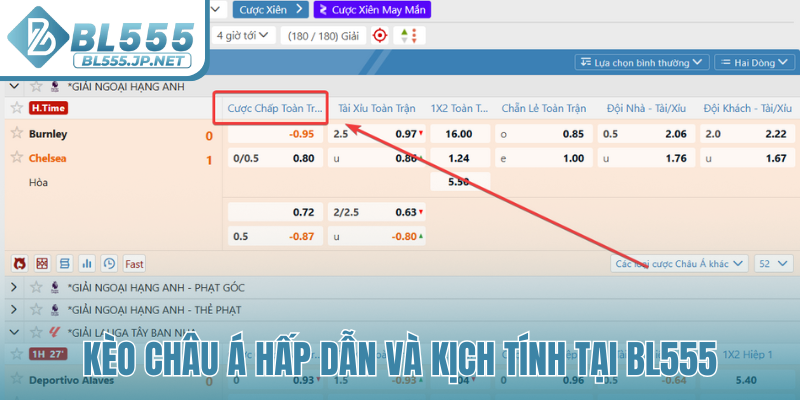The image size is (800, 400).
Task: Select the Đội Khách - Tài/Xỉu column header
Action: tap(747, 108)
